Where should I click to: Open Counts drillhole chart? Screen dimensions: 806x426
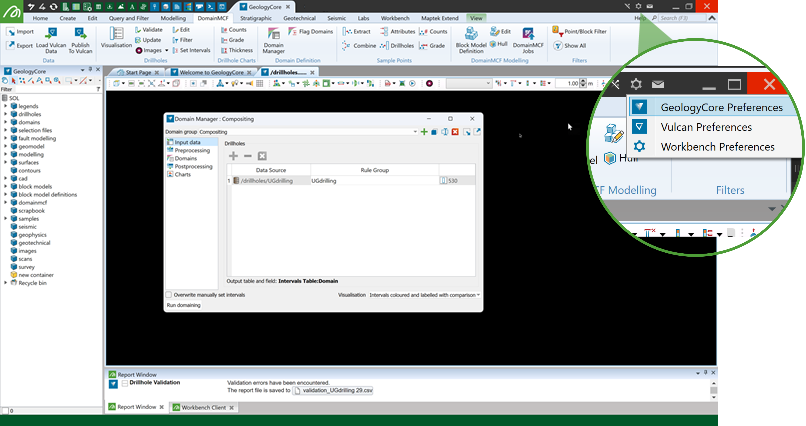pyautogui.click(x=234, y=30)
